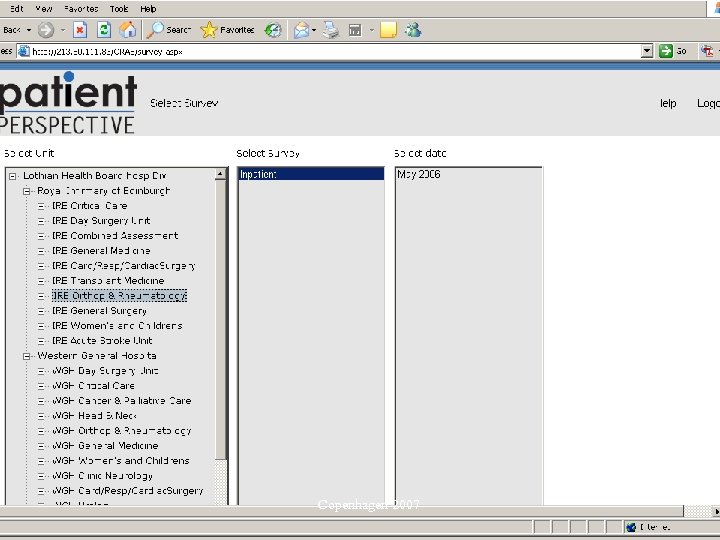
Task: Open Forward button history dropdown arrow
Action: pos(63,30)
